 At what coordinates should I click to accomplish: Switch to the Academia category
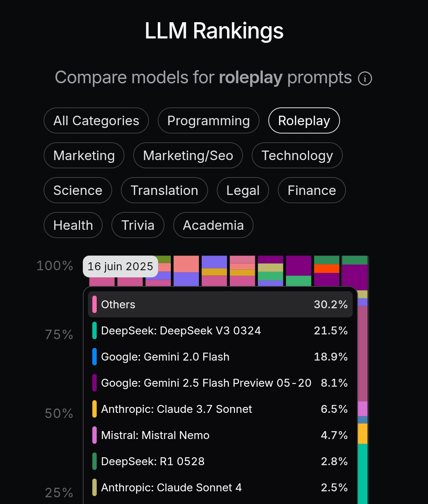tap(213, 225)
